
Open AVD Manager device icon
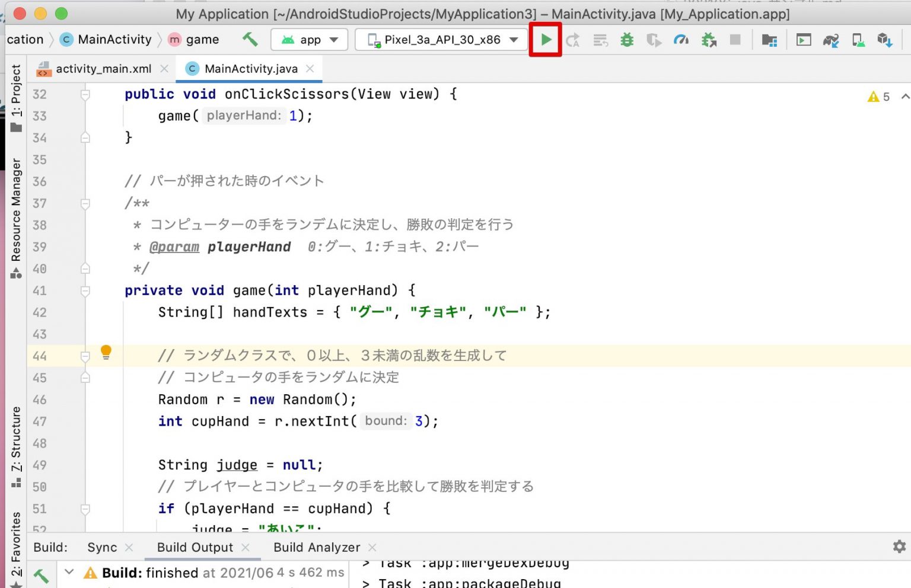coord(858,40)
